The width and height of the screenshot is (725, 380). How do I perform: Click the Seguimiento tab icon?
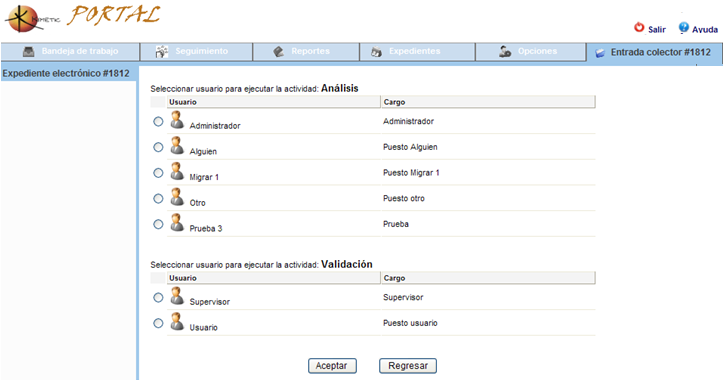pyautogui.click(x=162, y=52)
